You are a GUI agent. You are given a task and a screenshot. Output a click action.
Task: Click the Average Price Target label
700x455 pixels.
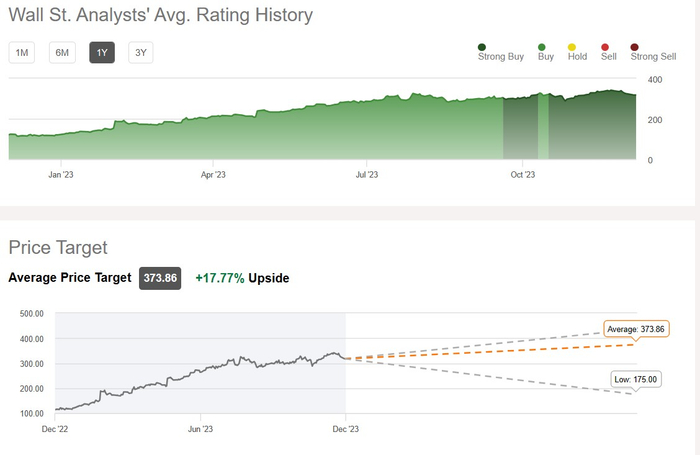[70, 278]
